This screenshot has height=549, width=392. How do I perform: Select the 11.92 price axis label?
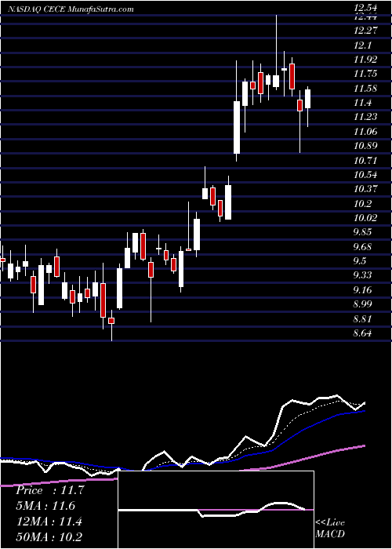(x=365, y=60)
